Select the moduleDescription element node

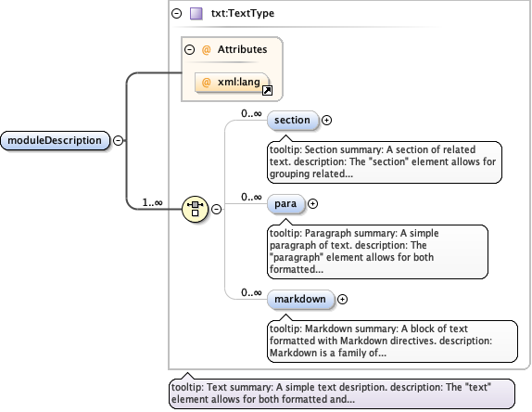tap(56, 140)
